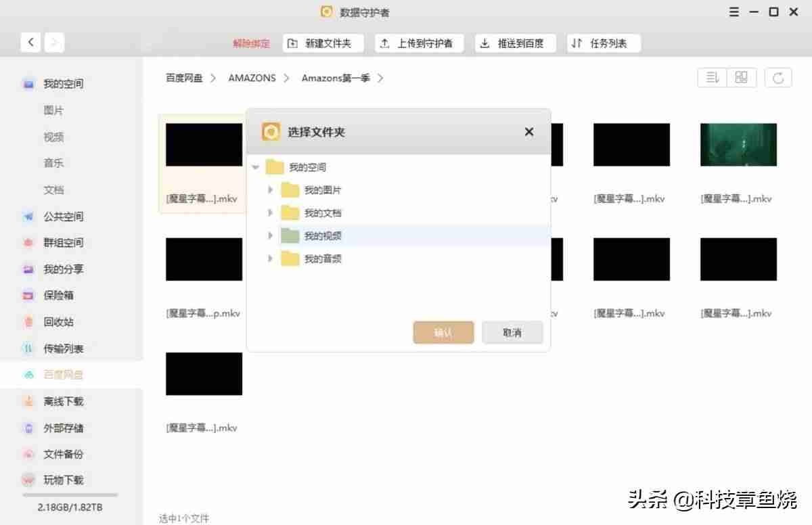Expand 我的图片 folder arrow
The width and height of the screenshot is (812, 525).
[x=271, y=190]
